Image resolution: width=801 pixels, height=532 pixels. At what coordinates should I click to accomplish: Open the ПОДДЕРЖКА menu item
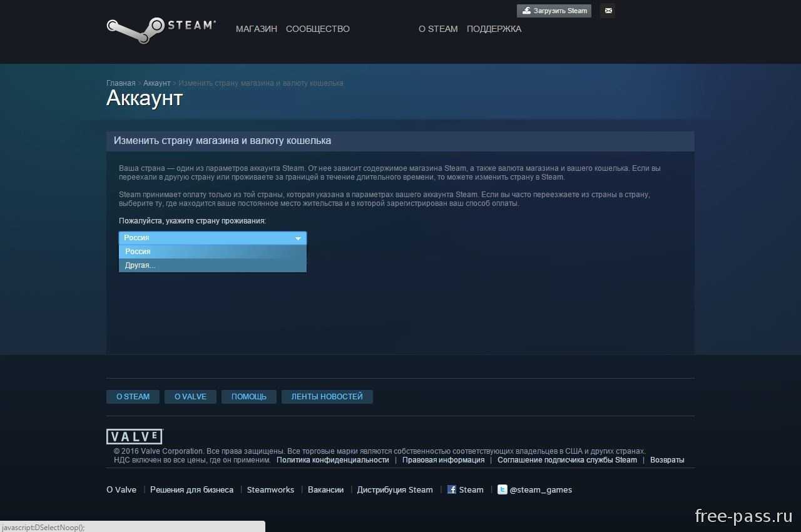coord(494,29)
